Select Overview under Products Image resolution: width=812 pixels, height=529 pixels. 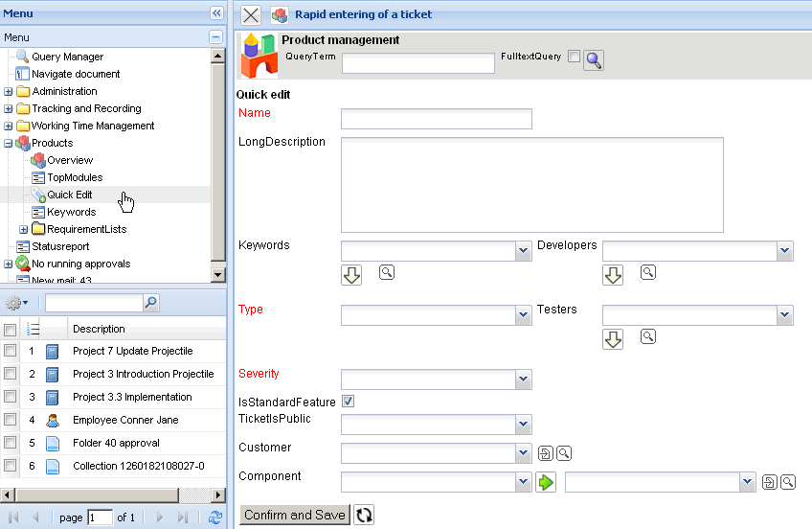coord(70,160)
